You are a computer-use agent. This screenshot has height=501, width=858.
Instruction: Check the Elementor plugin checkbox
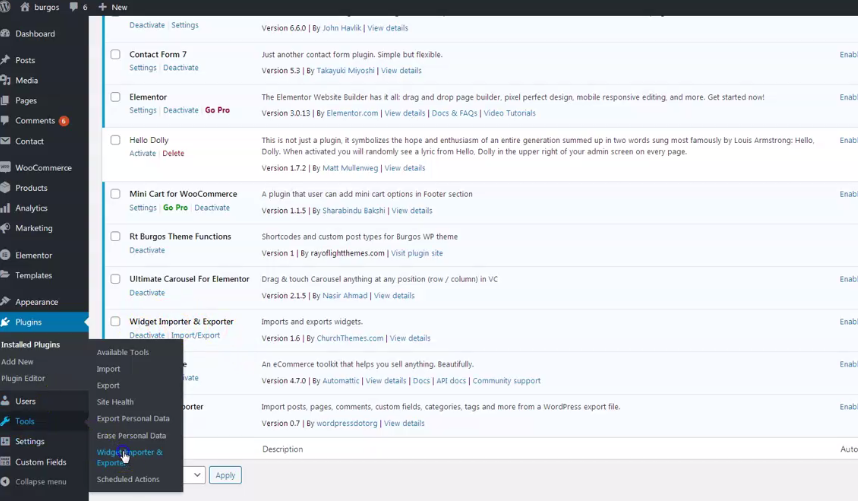click(x=115, y=97)
